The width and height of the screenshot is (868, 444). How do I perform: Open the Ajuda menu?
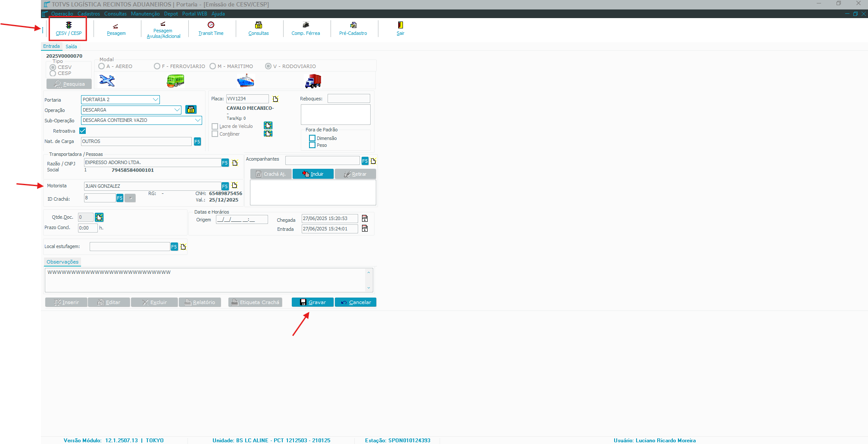pos(218,14)
